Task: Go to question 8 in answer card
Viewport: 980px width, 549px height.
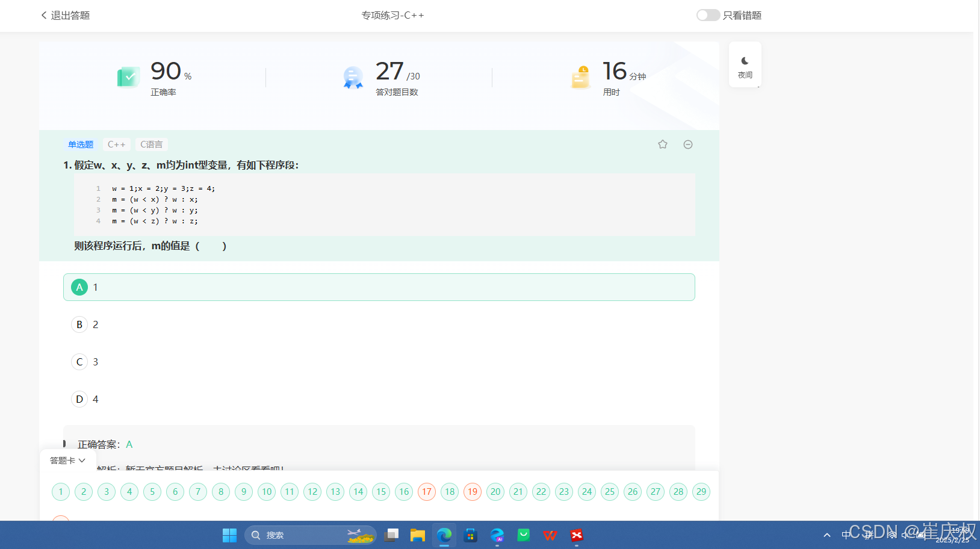Action: point(221,492)
